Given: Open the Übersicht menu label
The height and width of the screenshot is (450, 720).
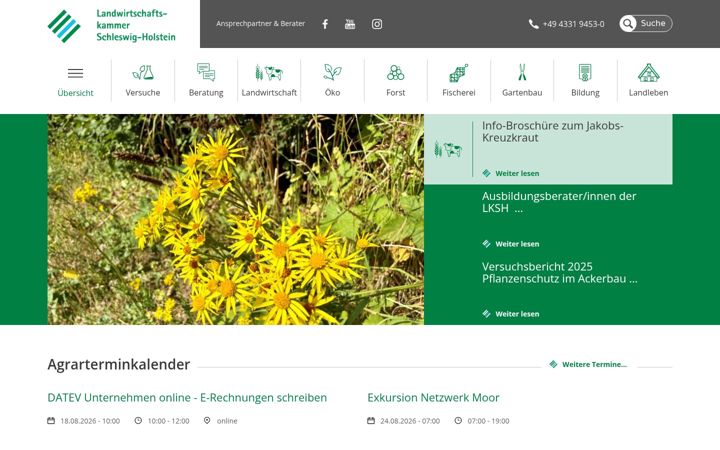Looking at the screenshot, I should (75, 93).
